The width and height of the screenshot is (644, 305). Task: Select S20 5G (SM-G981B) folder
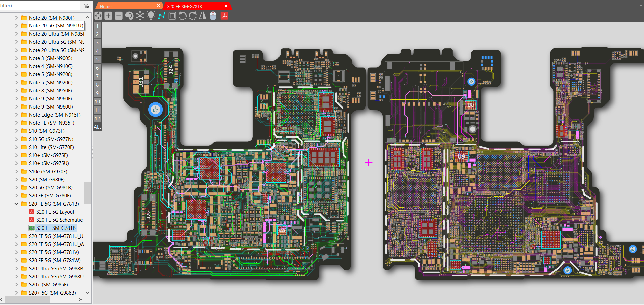[51, 187]
